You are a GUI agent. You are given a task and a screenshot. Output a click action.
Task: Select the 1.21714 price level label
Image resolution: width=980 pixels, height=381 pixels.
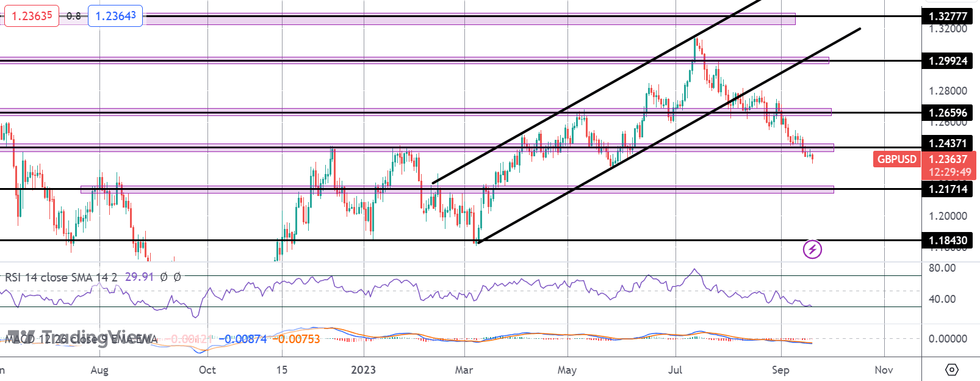point(948,189)
